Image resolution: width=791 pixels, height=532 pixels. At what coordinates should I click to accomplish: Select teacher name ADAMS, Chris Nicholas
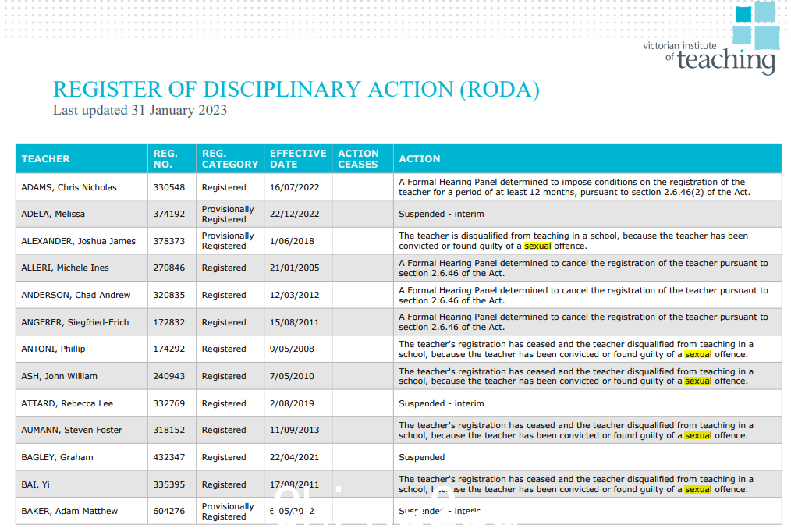[69, 187]
